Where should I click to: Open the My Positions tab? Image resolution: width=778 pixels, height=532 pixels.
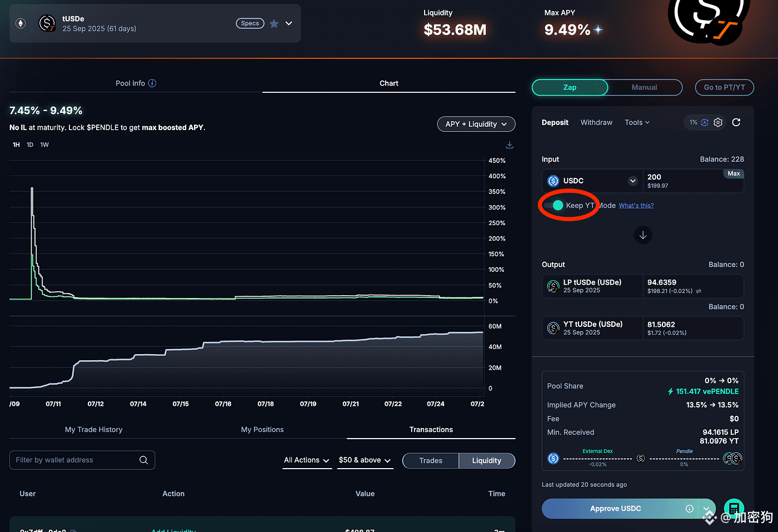(262, 430)
